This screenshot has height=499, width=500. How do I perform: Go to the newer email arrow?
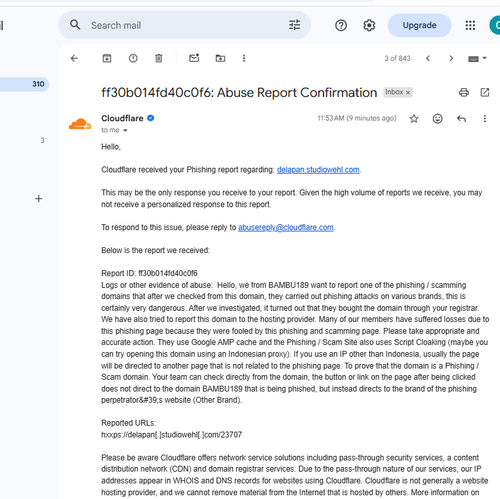(428, 58)
